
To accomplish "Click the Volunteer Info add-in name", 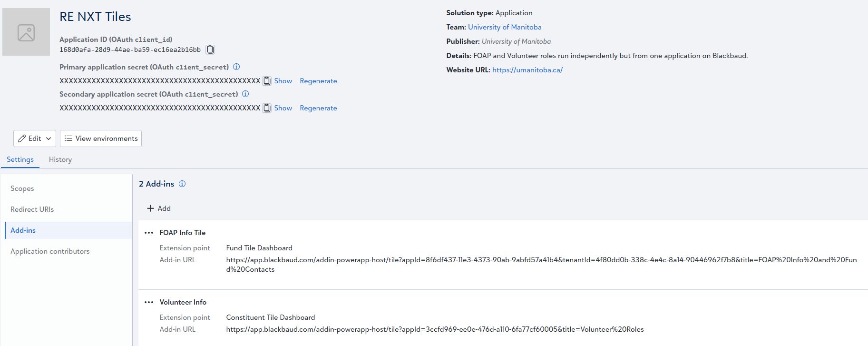I will pos(183,302).
